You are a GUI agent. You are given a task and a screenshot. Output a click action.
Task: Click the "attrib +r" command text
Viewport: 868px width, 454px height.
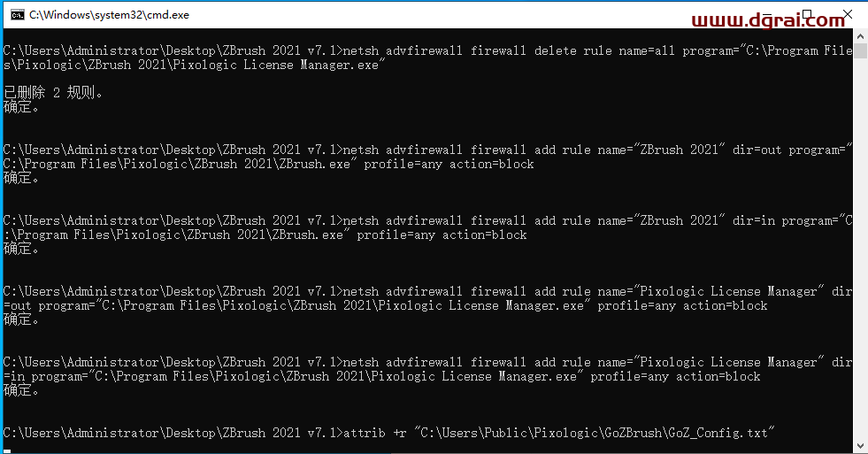(375, 433)
